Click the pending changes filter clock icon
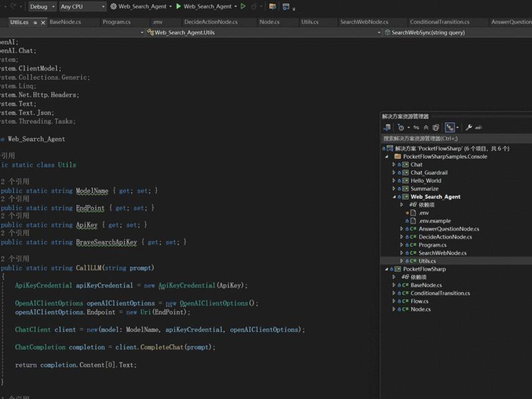 coord(401,128)
